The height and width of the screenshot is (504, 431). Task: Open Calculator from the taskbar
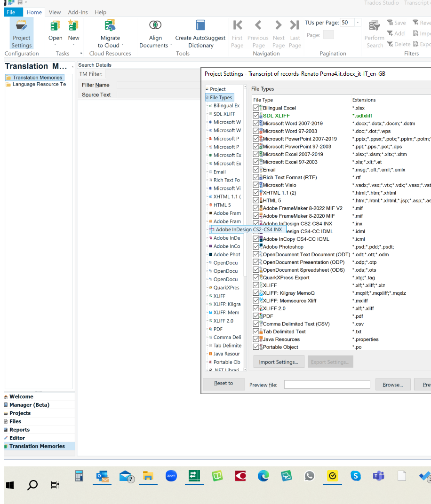pos(79,476)
